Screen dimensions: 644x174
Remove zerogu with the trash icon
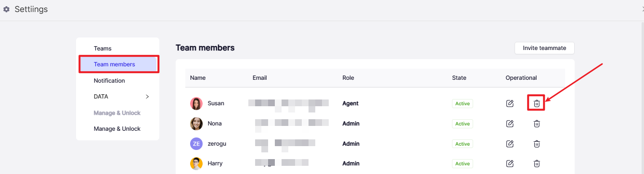(x=537, y=144)
